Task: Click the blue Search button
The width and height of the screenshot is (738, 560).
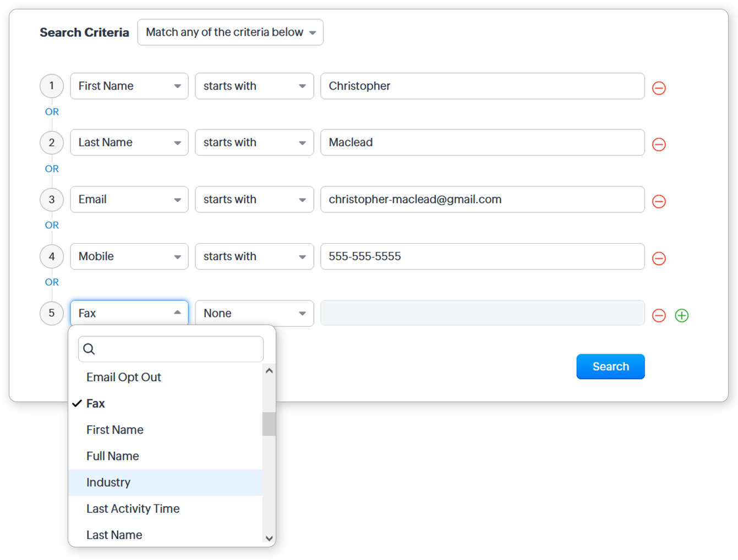Action: (610, 367)
